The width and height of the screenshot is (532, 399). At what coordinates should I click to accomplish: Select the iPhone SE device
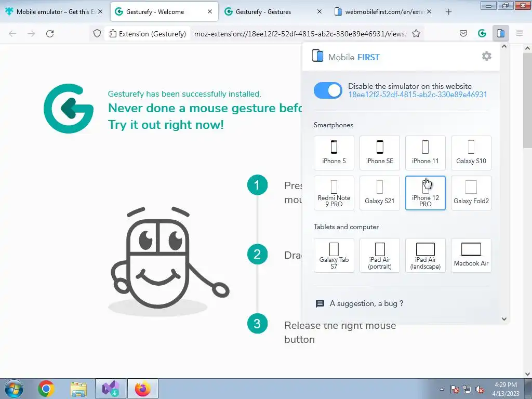[x=380, y=153]
